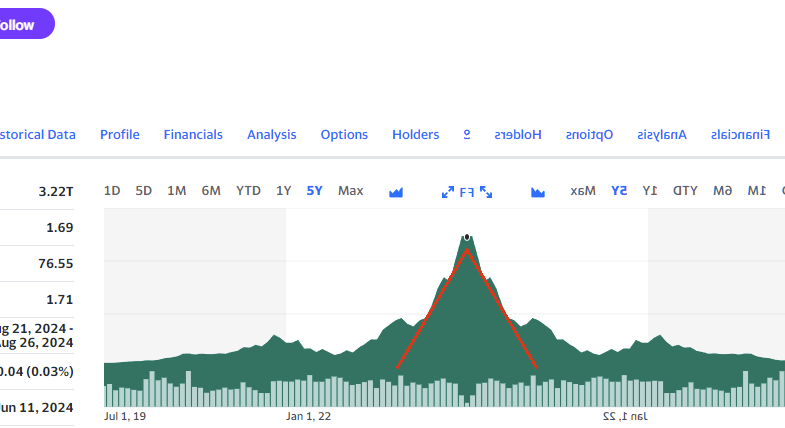Viewport: 785px width, 428px height.
Task: Switch to the Profile tab
Action: coord(120,135)
